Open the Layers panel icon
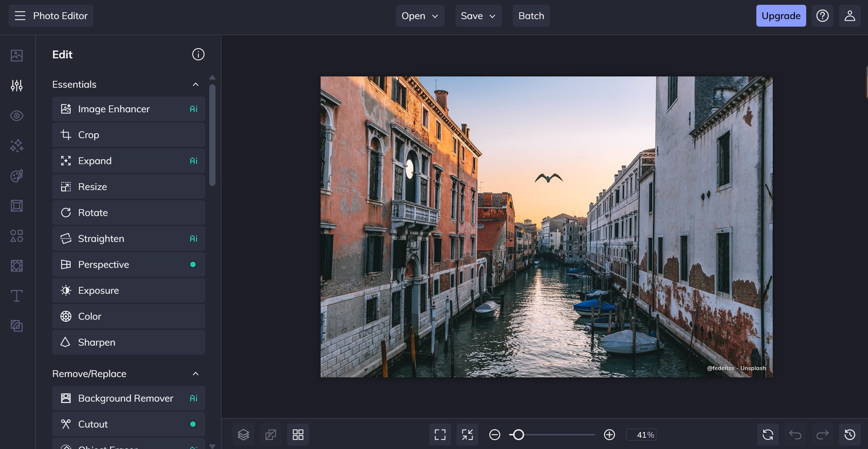The image size is (868, 449). (x=243, y=435)
